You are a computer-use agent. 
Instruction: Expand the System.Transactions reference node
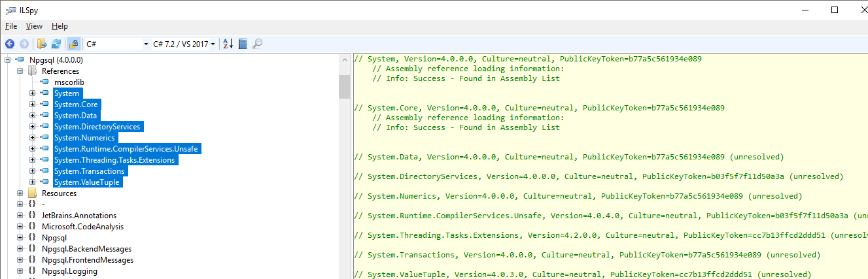(32, 171)
